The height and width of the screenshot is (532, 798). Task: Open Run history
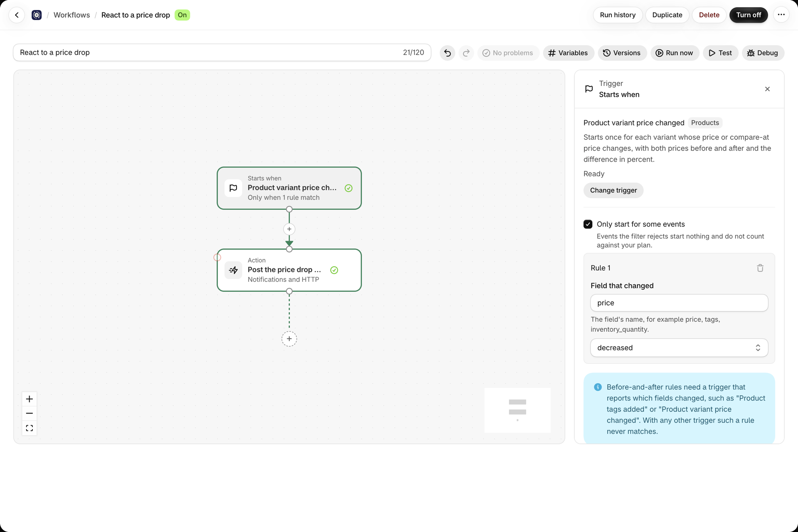point(618,15)
